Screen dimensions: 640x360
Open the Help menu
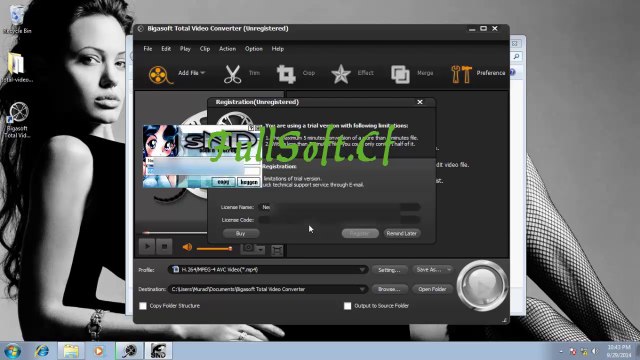coord(278,49)
